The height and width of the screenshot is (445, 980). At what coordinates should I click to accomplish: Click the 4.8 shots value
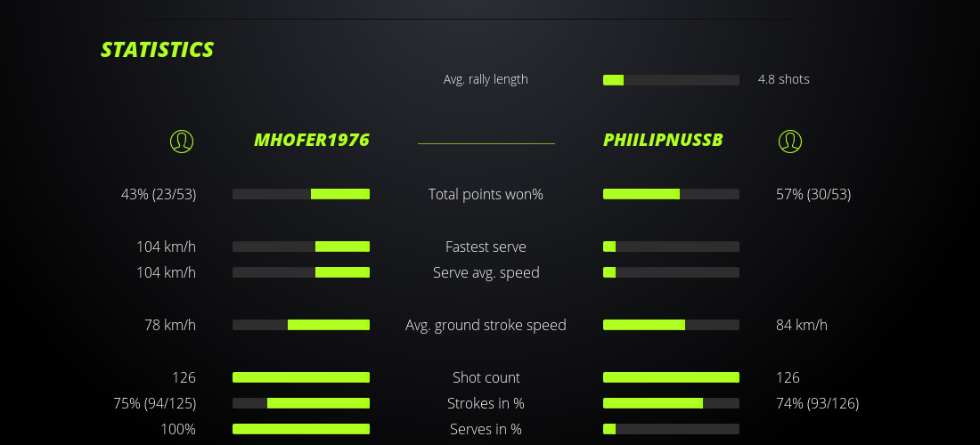tap(784, 79)
